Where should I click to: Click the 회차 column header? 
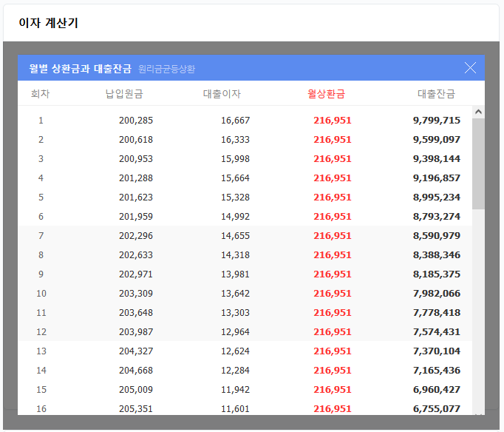click(x=40, y=94)
